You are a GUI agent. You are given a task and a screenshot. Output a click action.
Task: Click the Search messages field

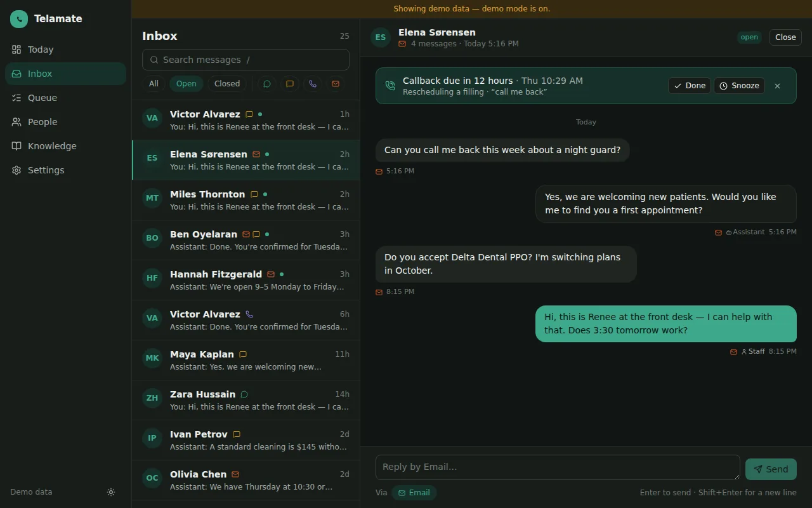pyautogui.click(x=246, y=60)
